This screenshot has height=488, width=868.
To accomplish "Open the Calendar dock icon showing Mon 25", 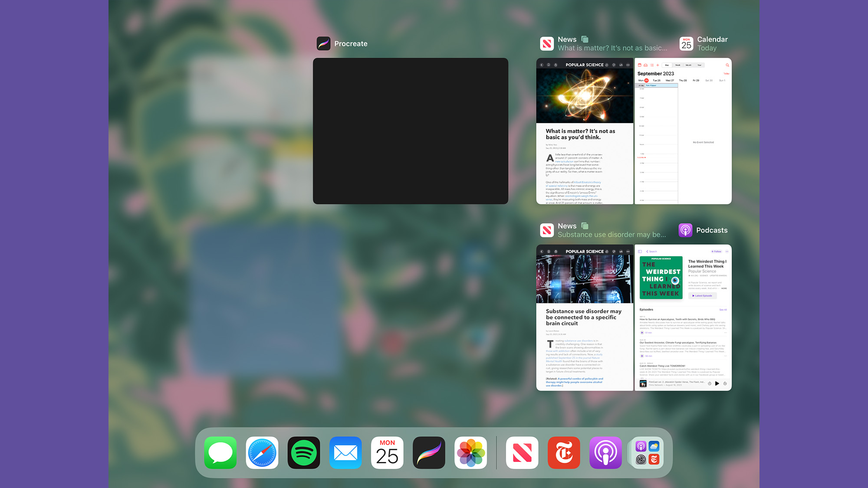I will pos(387,453).
